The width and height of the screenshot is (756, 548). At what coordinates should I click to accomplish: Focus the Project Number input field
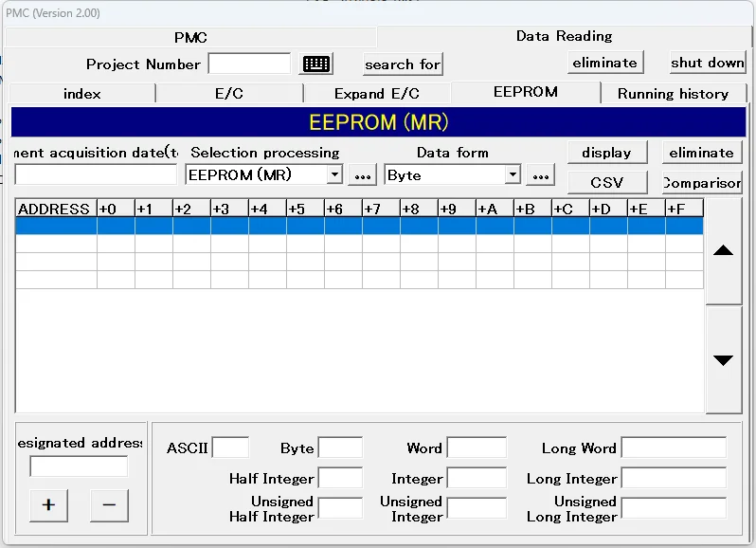[249, 64]
